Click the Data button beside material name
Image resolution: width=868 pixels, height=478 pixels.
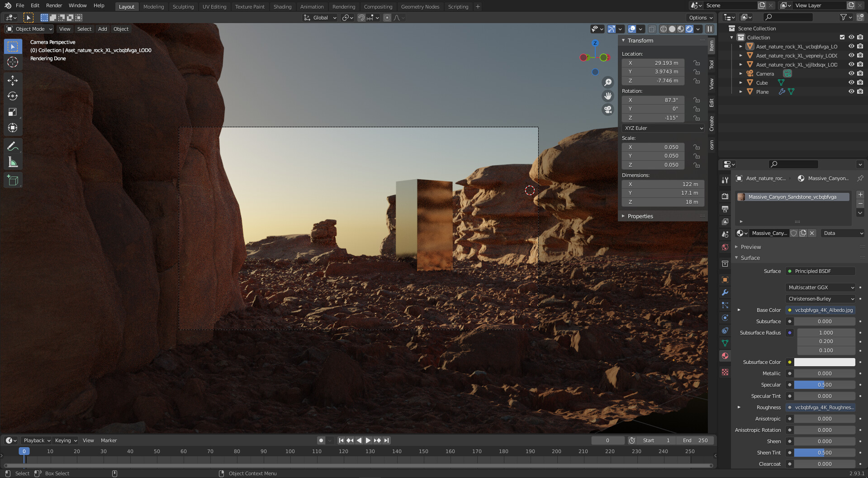(842, 233)
